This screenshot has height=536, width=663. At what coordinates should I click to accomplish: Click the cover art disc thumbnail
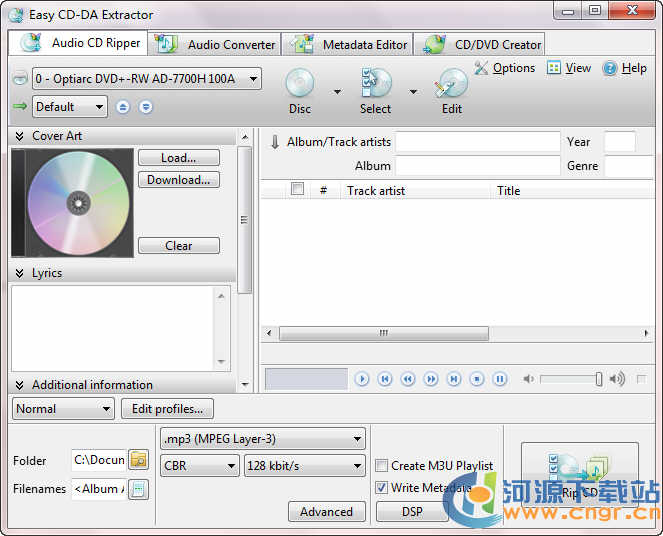pyautogui.click(x=72, y=203)
